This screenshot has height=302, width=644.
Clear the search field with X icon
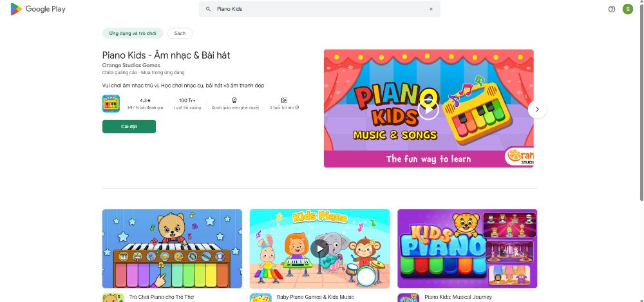point(431,9)
